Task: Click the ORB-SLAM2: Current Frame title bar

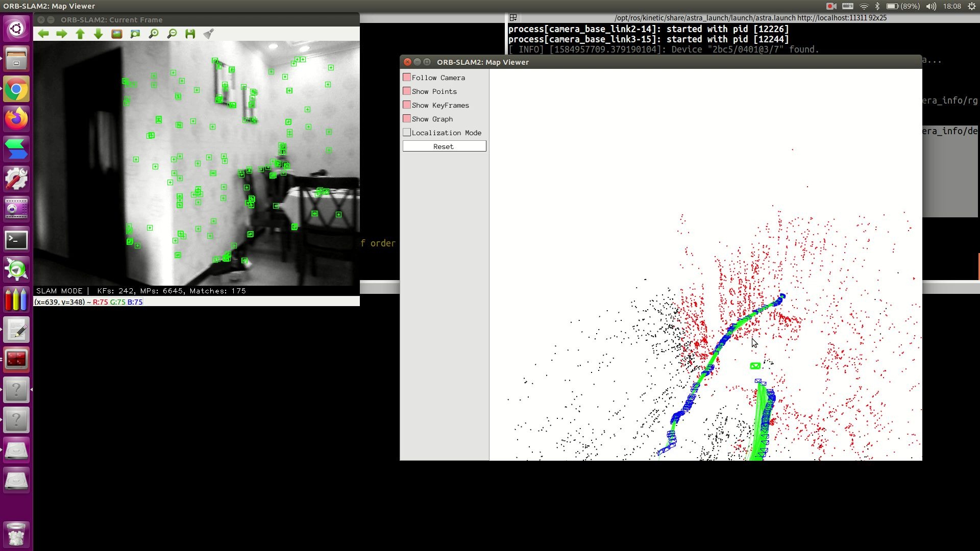Action: 197,20
